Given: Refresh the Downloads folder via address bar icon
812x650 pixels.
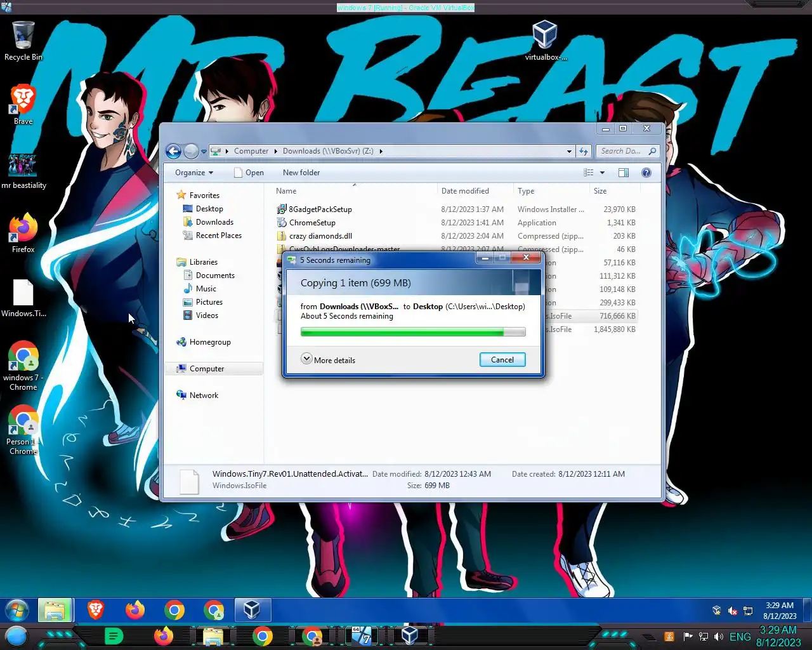Looking at the screenshot, I should (x=584, y=151).
